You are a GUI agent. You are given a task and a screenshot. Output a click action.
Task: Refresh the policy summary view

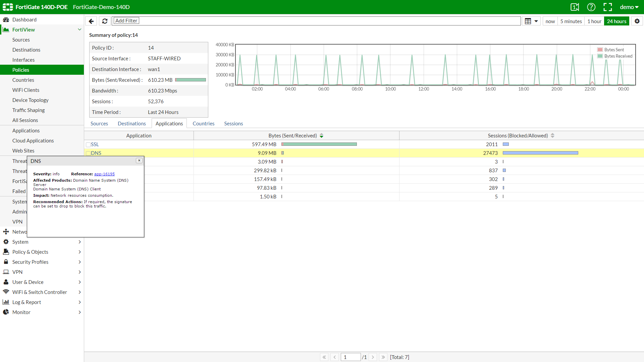pyautogui.click(x=105, y=21)
